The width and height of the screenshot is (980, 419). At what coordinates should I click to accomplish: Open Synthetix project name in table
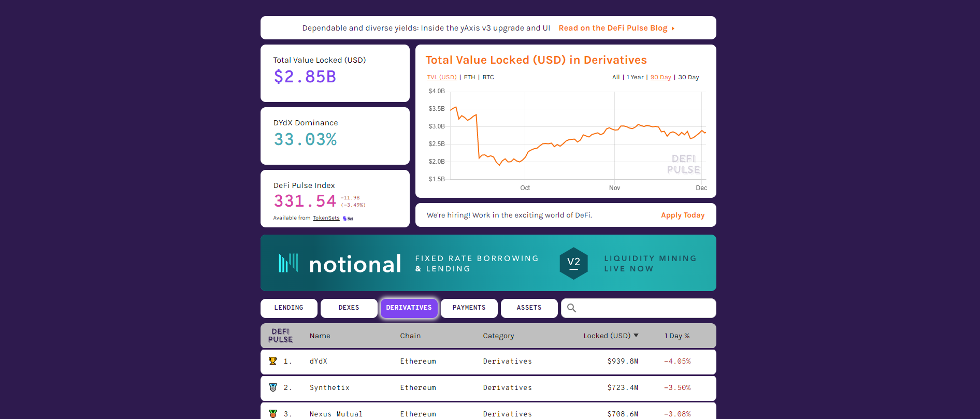[329, 387]
